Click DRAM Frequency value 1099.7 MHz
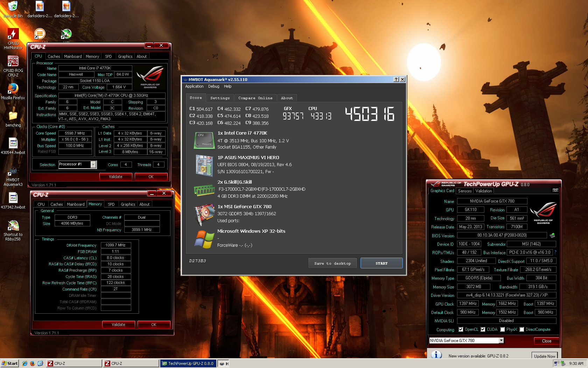 tap(115, 245)
